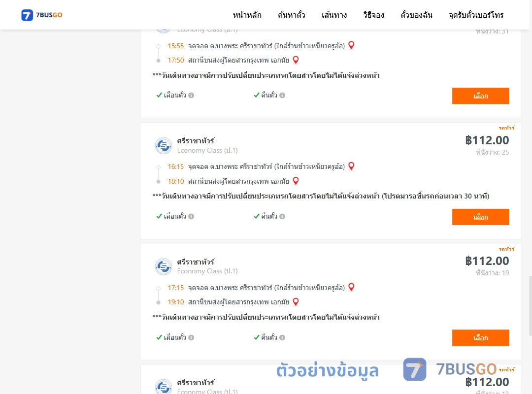This screenshot has height=394, width=532.
Task: Click ที่นั่งว่าง: 25 seat availability
Action: pyautogui.click(x=492, y=152)
